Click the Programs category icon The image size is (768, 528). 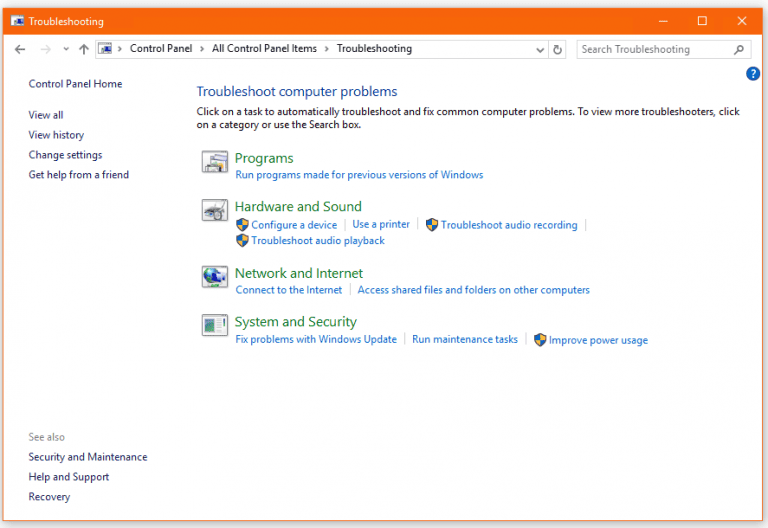[x=214, y=163]
